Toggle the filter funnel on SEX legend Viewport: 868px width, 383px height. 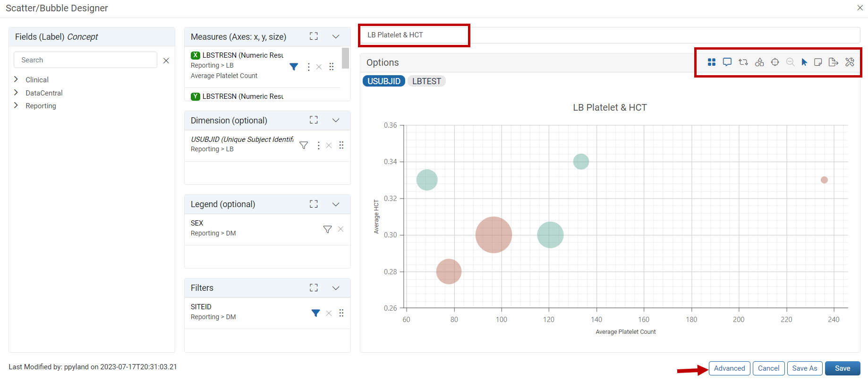point(327,229)
